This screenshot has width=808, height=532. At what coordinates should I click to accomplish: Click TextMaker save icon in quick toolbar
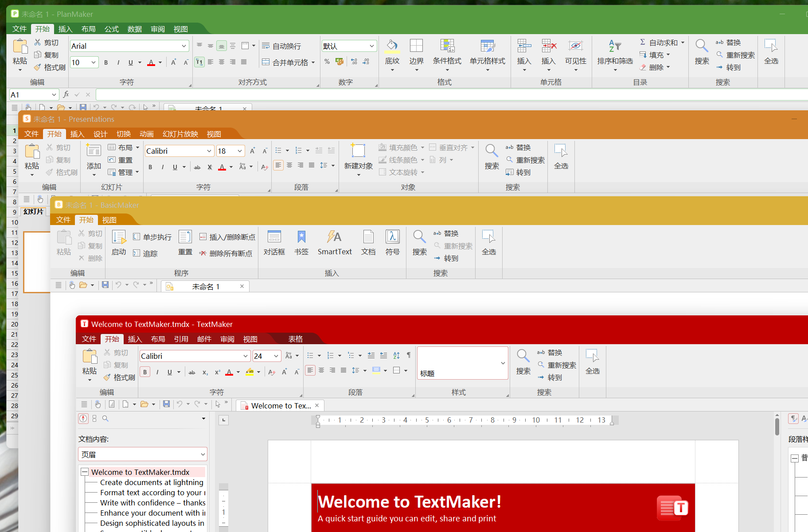[167, 404]
